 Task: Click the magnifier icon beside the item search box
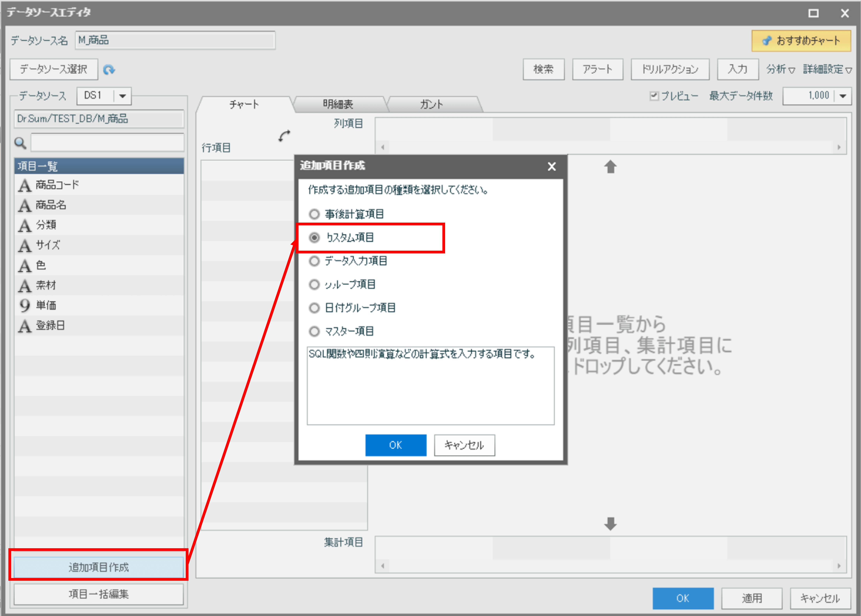[20, 143]
